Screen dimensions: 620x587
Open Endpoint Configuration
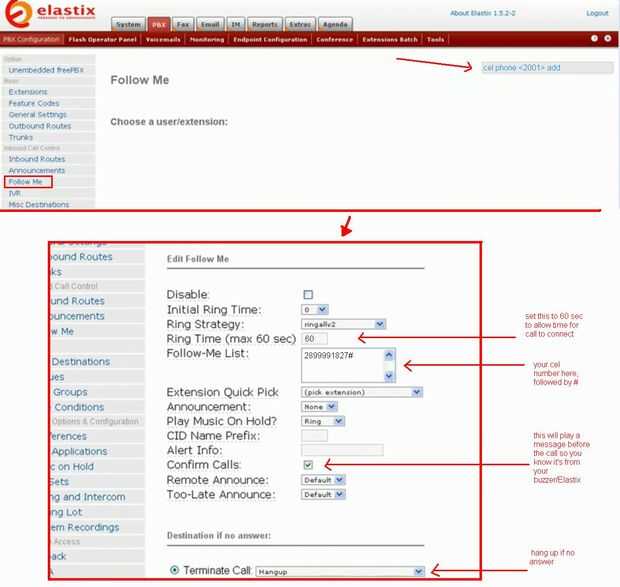click(270, 40)
